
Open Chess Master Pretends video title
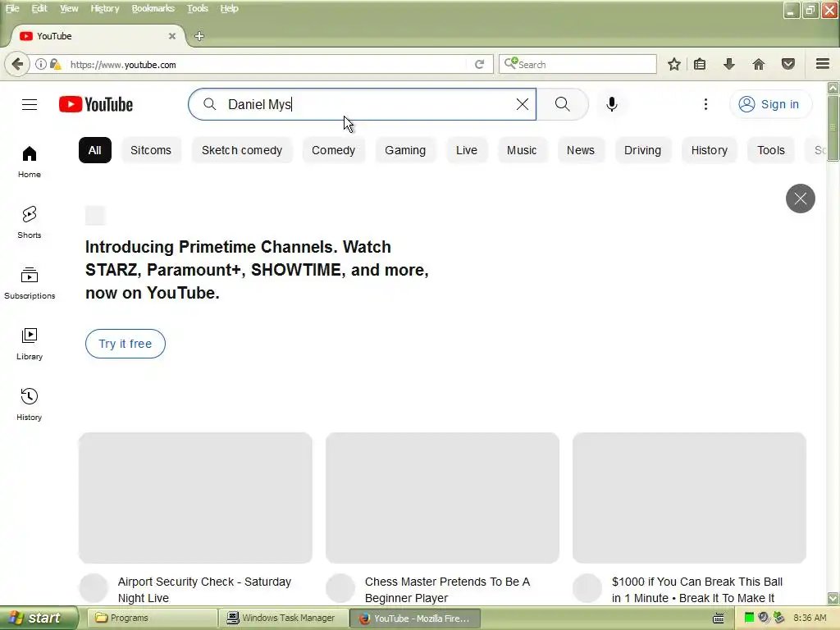(x=447, y=590)
